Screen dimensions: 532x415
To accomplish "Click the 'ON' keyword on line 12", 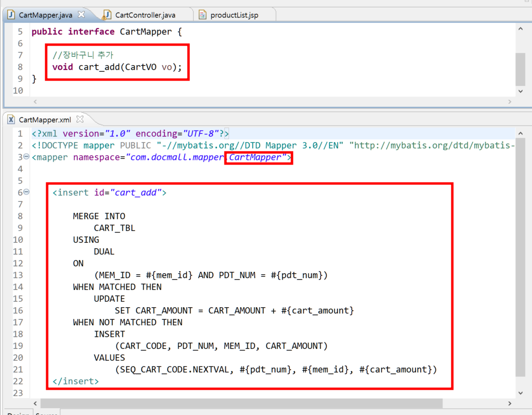I will [x=78, y=264].
